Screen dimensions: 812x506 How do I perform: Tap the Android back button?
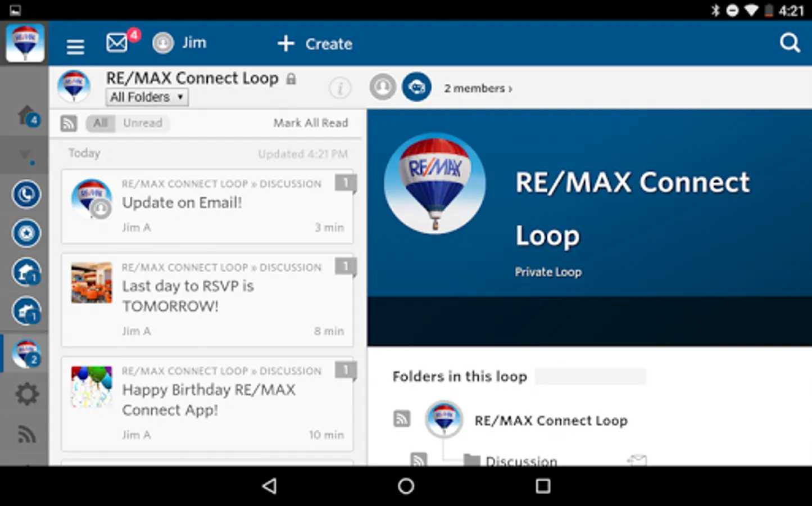270,486
